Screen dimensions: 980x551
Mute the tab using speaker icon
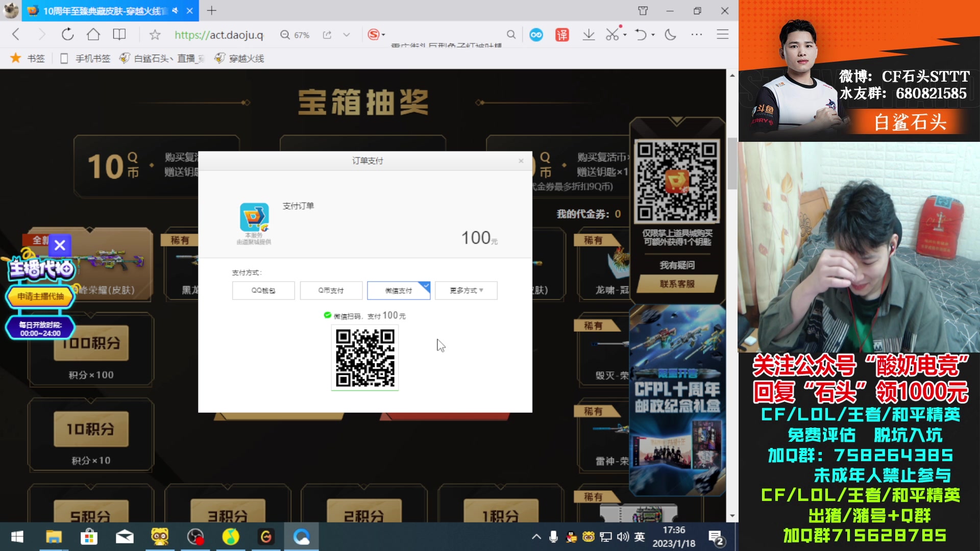point(175,11)
